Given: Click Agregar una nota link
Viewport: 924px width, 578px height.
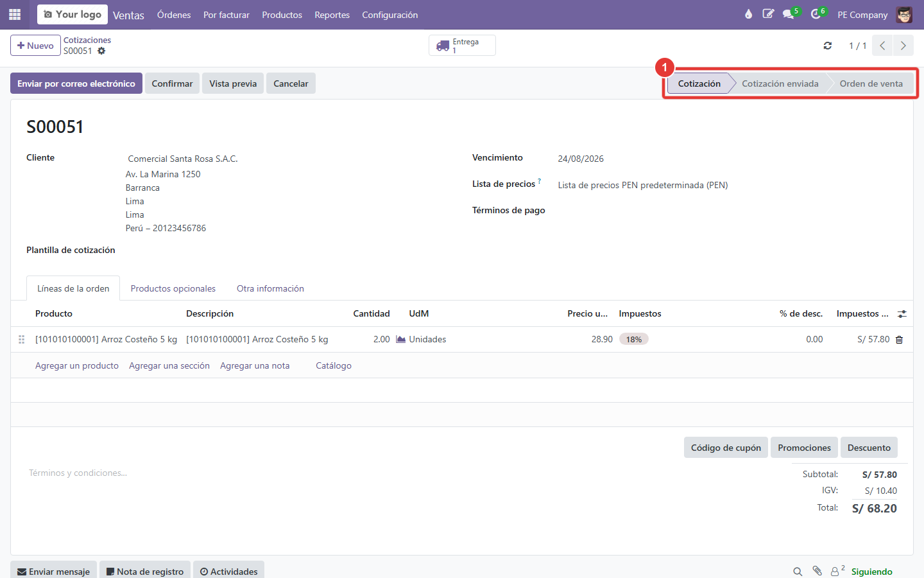Looking at the screenshot, I should point(255,365).
